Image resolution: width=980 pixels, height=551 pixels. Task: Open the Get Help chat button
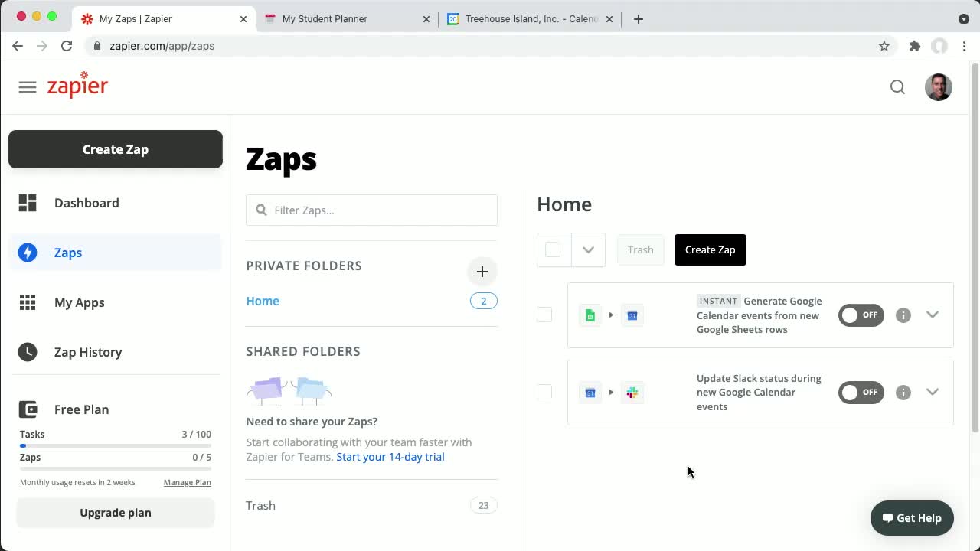[x=912, y=518]
